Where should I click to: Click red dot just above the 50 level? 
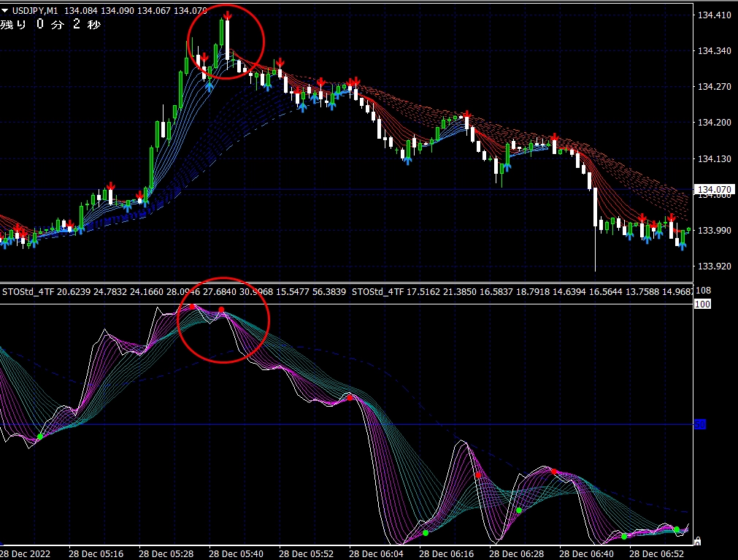(x=350, y=397)
